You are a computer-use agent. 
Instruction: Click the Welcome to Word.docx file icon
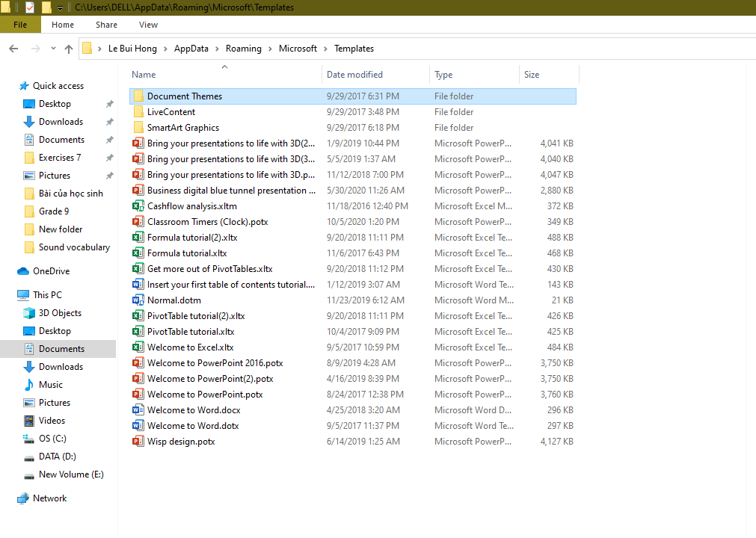tap(138, 410)
